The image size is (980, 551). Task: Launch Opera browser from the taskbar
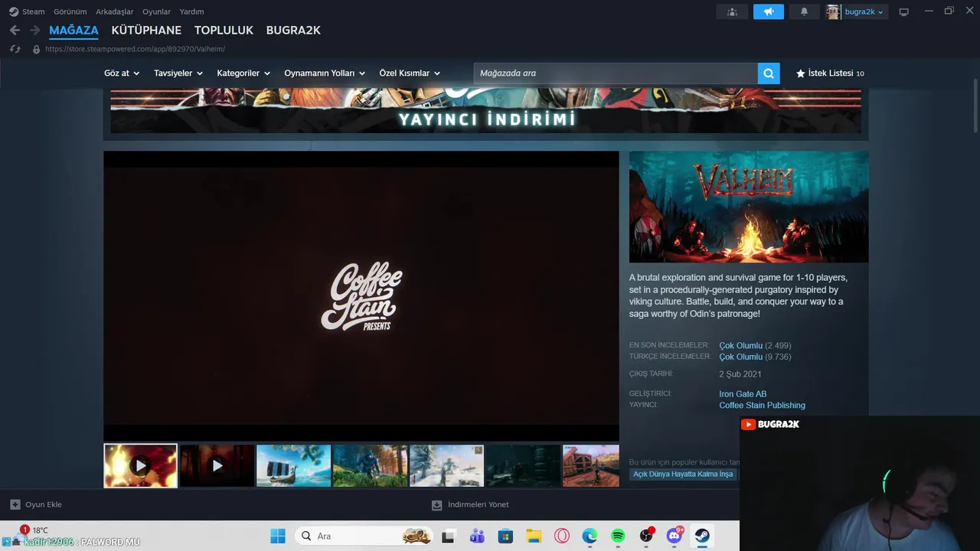[x=562, y=536]
